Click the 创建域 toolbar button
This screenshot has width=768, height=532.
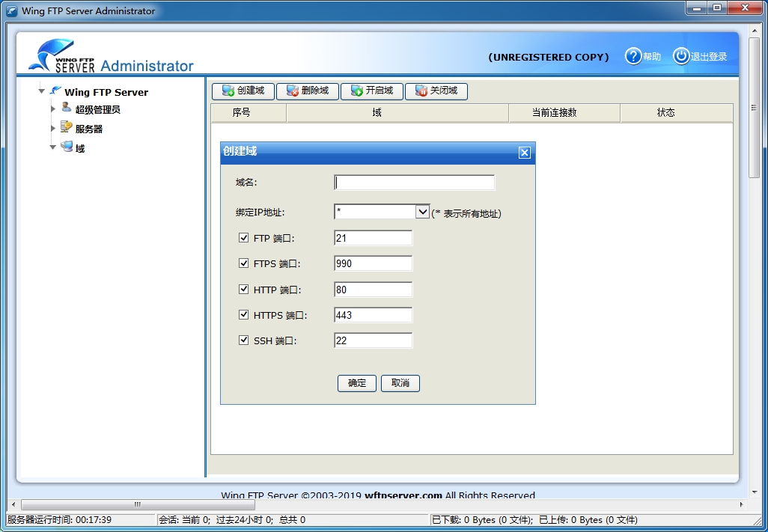pos(243,91)
